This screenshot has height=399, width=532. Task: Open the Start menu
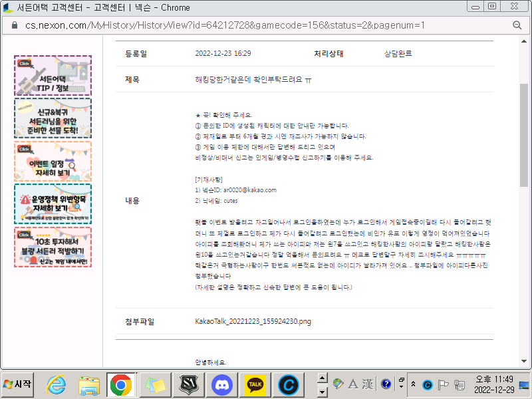[x=18, y=384]
